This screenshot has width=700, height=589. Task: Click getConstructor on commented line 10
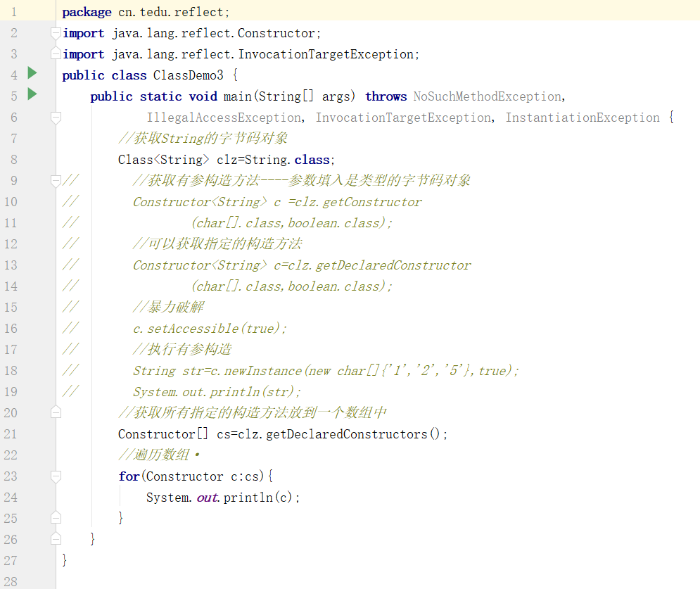coord(372,202)
